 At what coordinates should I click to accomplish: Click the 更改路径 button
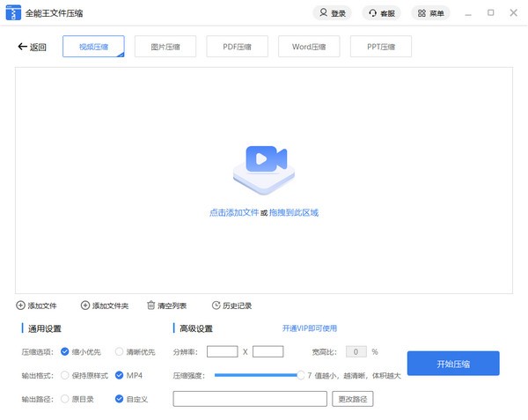(x=355, y=399)
